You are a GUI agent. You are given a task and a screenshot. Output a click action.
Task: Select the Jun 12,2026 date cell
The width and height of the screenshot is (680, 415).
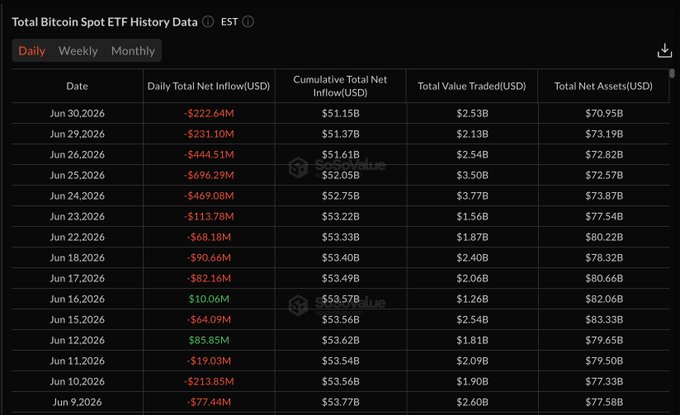coord(77,340)
